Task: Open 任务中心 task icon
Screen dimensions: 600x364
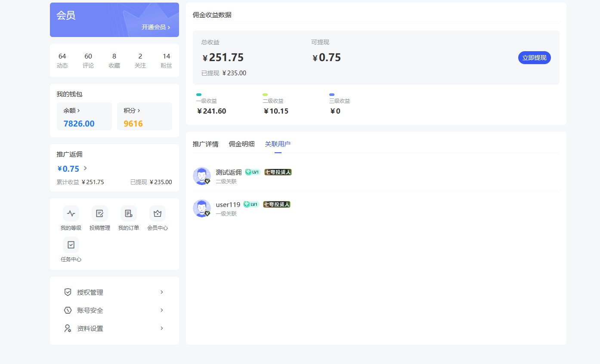Action: [x=71, y=245]
